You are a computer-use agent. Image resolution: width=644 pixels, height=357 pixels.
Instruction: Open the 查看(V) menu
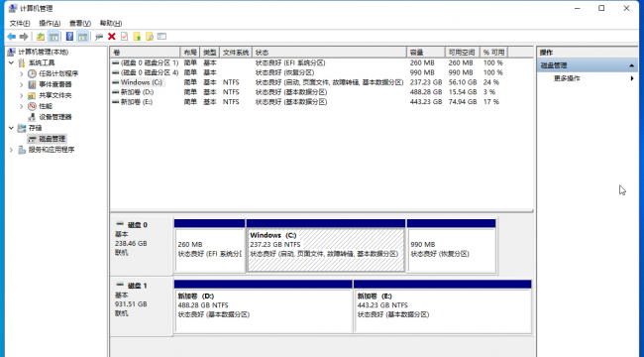[x=80, y=23]
